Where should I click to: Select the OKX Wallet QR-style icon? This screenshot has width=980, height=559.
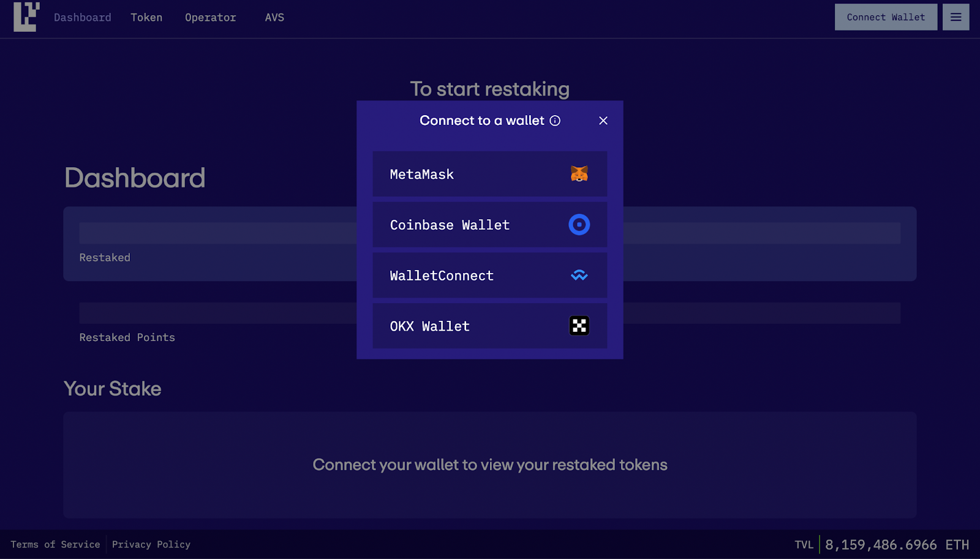click(x=579, y=326)
